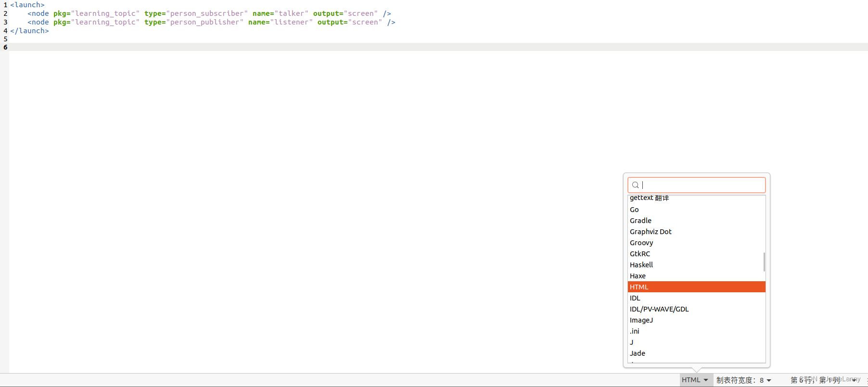Screen dimensions: 868x387
Task: Click the search magnifier icon in language popup
Action: point(635,185)
